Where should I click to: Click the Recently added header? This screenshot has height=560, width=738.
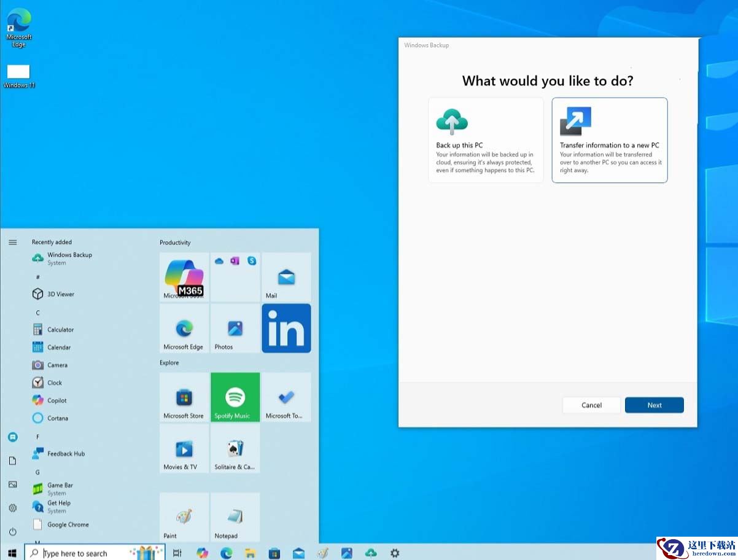(x=52, y=242)
